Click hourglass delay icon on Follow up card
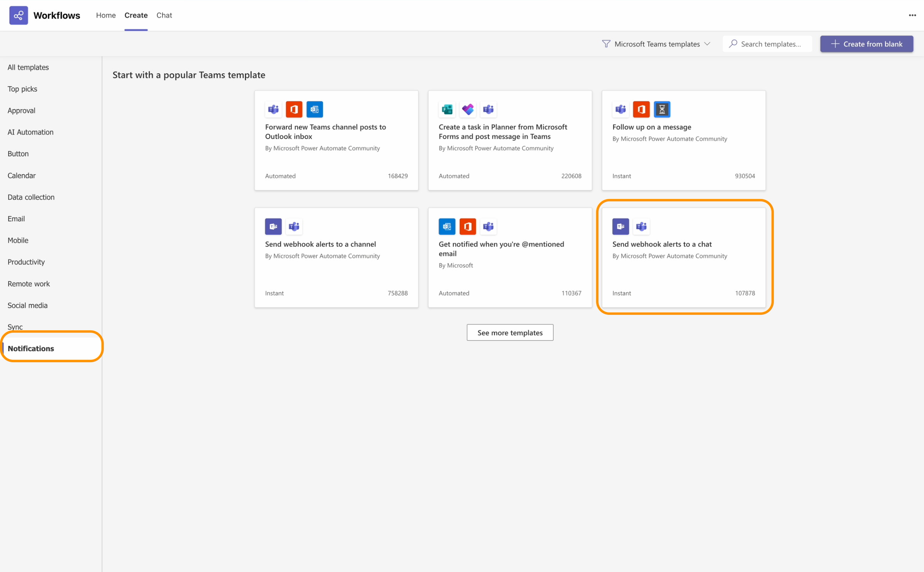Screen dimensions: 924x572 (x=661, y=110)
